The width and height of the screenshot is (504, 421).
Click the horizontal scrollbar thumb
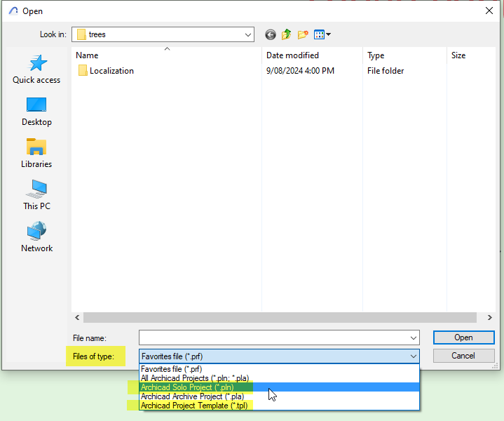click(280, 318)
